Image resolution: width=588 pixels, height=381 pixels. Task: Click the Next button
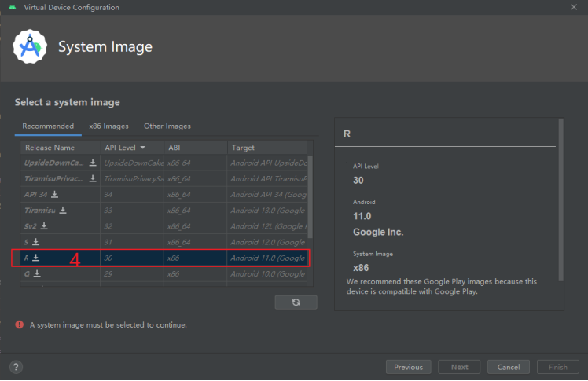(x=459, y=367)
